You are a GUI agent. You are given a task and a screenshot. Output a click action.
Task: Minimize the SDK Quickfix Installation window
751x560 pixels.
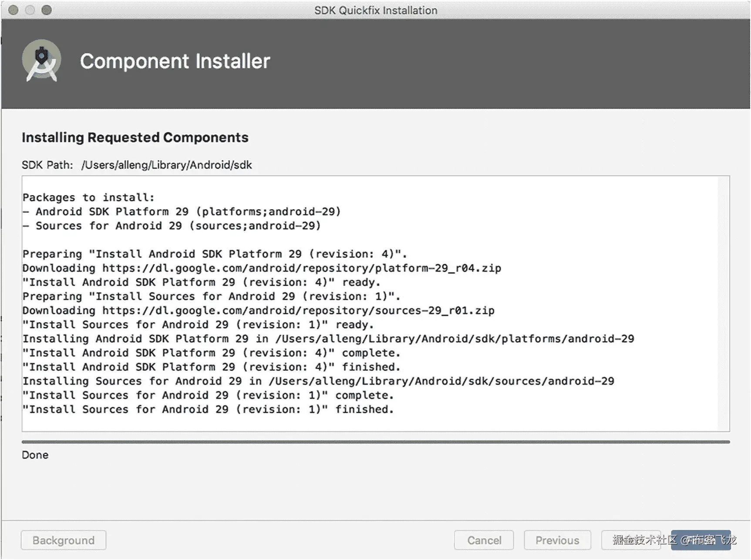30,10
